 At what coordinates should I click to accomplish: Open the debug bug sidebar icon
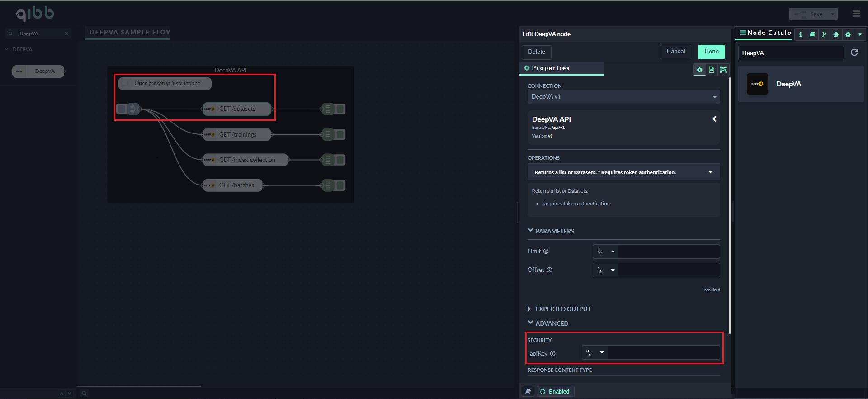point(836,34)
